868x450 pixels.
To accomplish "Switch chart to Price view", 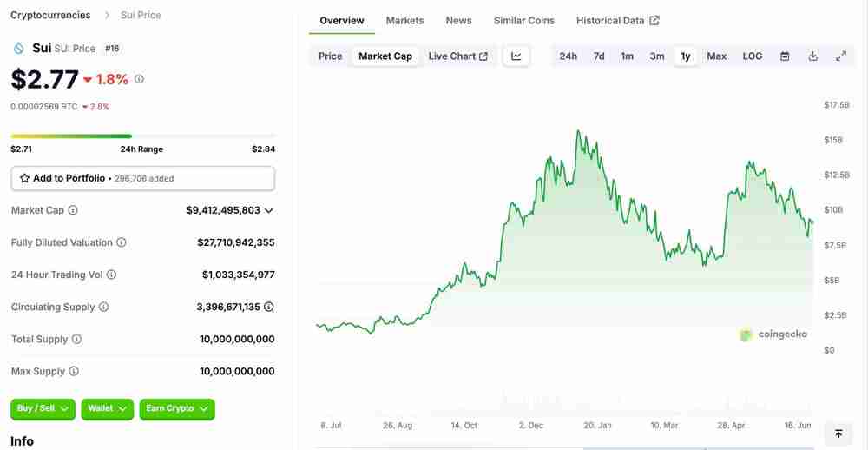I will (x=331, y=56).
